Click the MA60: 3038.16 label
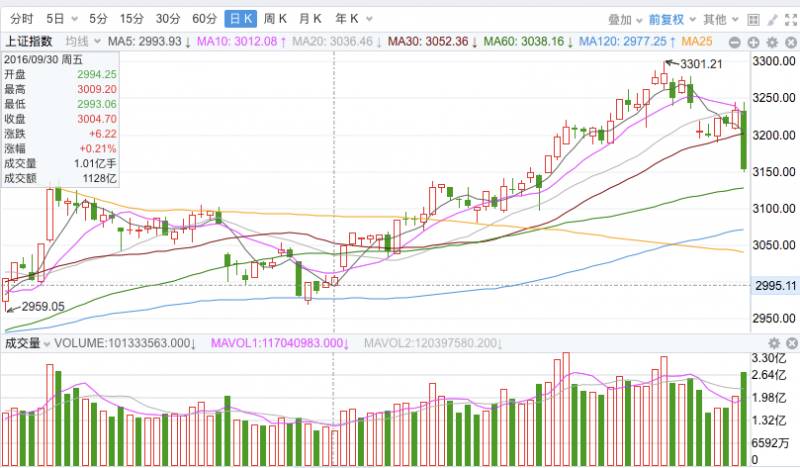 pos(528,41)
